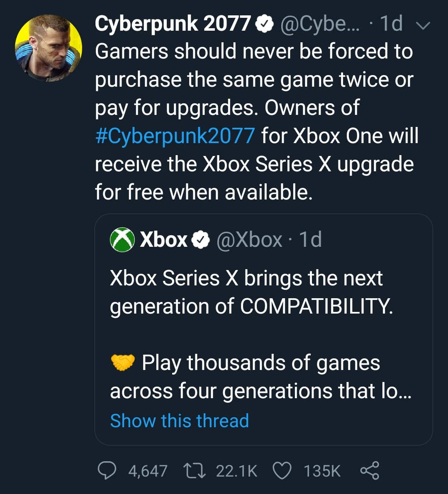Click the reply speech bubble icon
The image size is (448, 494).
pos(108,471)
